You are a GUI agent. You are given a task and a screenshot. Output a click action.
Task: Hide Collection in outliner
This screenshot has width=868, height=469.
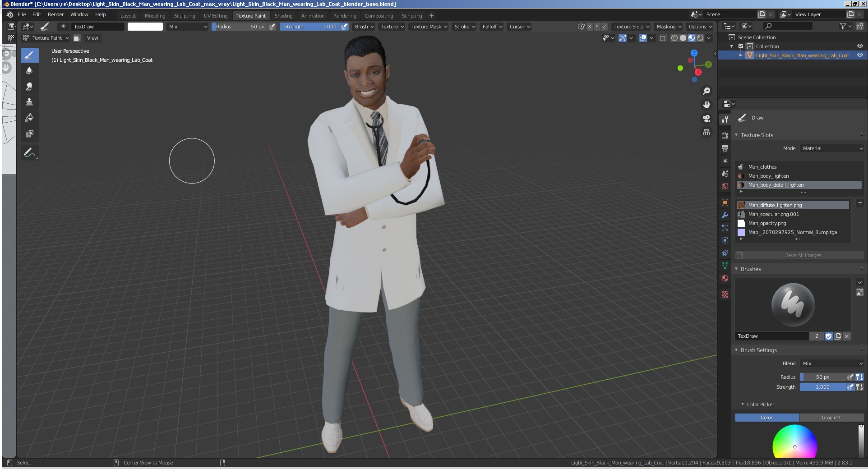pos(860,46)
